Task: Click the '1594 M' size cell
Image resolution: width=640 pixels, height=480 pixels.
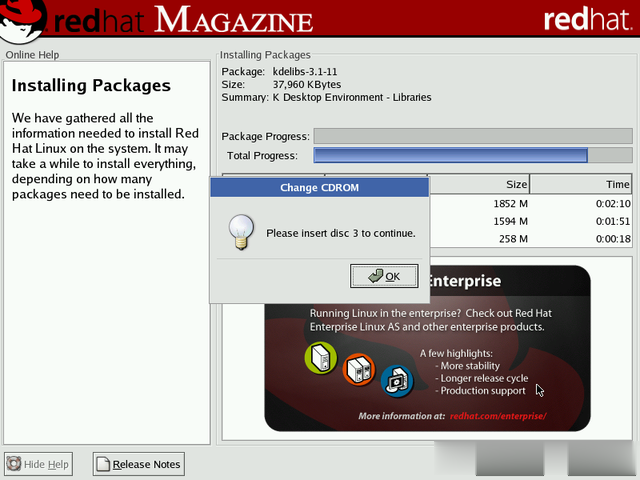Action: pos(510,221)
